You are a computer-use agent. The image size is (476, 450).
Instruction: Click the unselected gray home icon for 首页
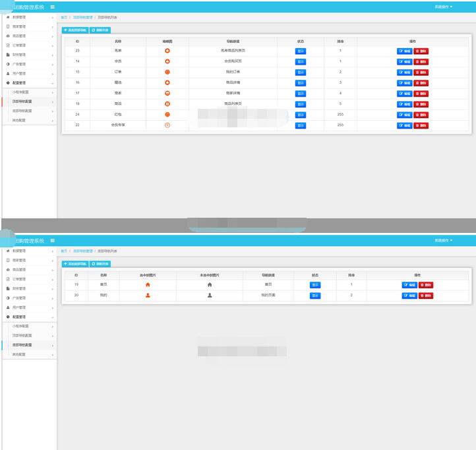pyautogui.click(x=210, y=284)
